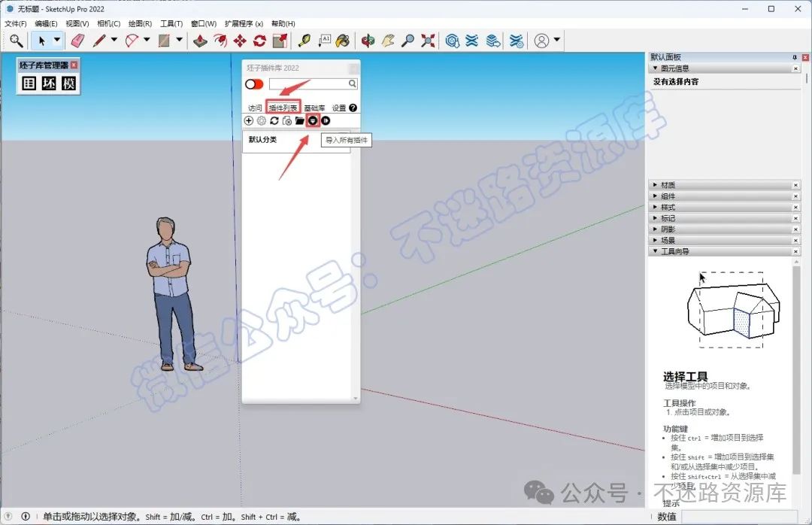Open the Extension Manager icon

(x=517, y=41)
